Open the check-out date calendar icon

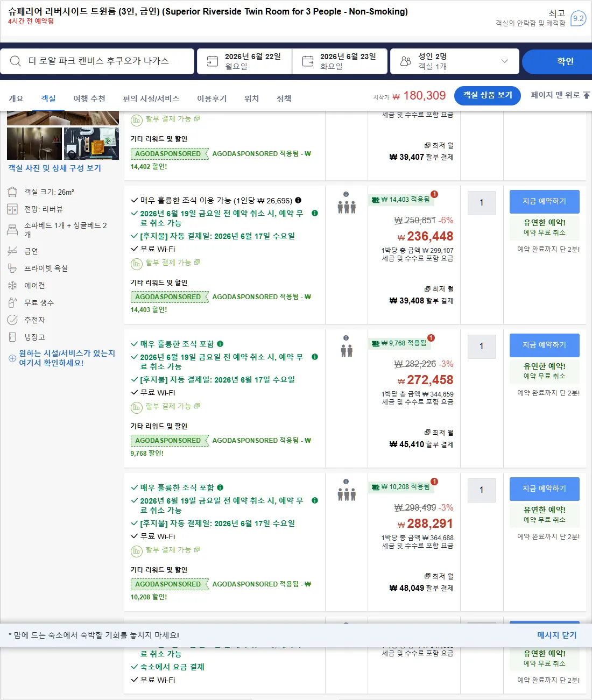[308, 61]
